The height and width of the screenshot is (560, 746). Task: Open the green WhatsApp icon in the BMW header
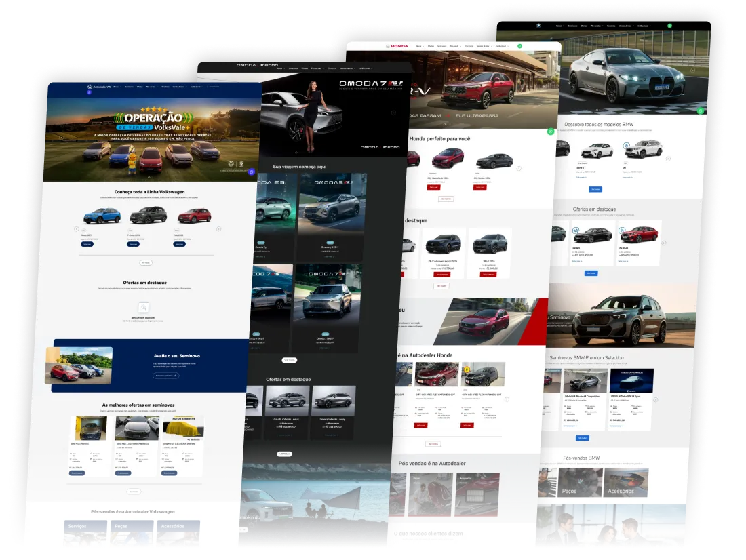(x=669, y=26)
